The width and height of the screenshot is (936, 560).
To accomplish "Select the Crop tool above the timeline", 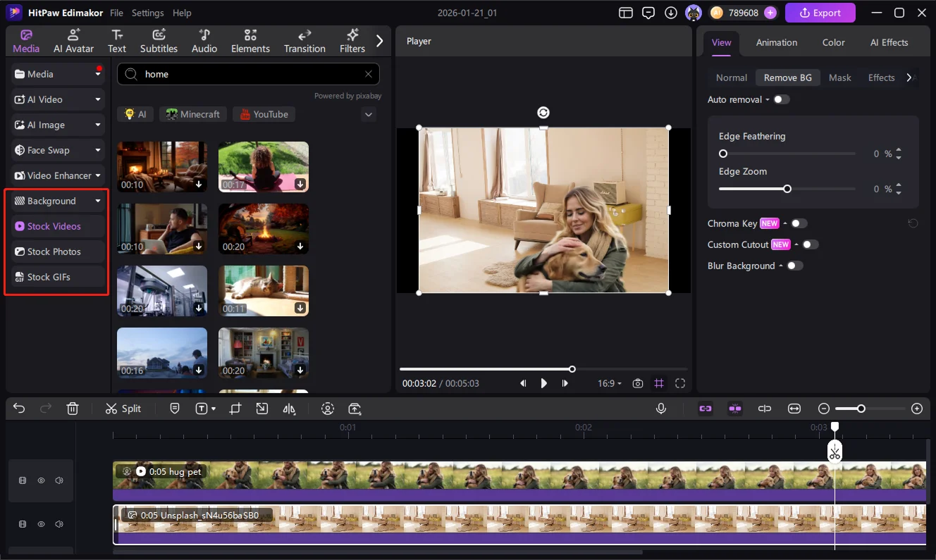I will click(x=235, y=409).
